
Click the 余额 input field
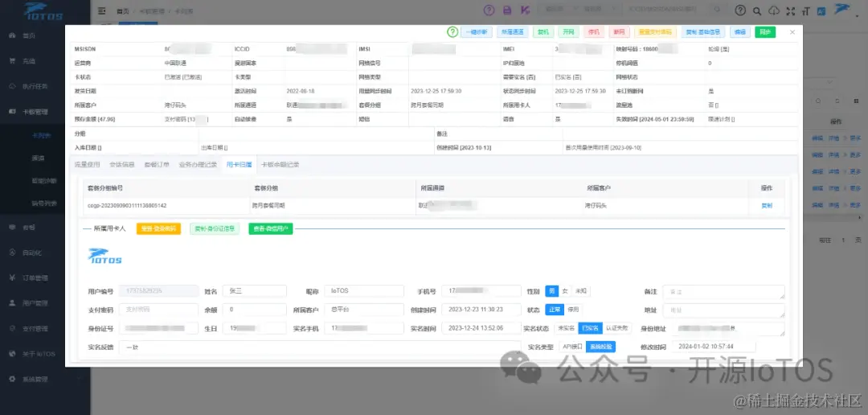tap(255, 309)
